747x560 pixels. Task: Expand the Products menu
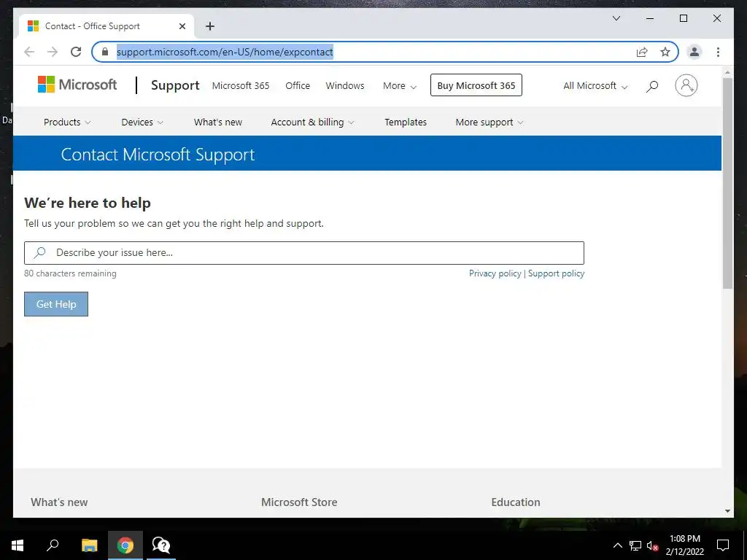pos(67,122)
